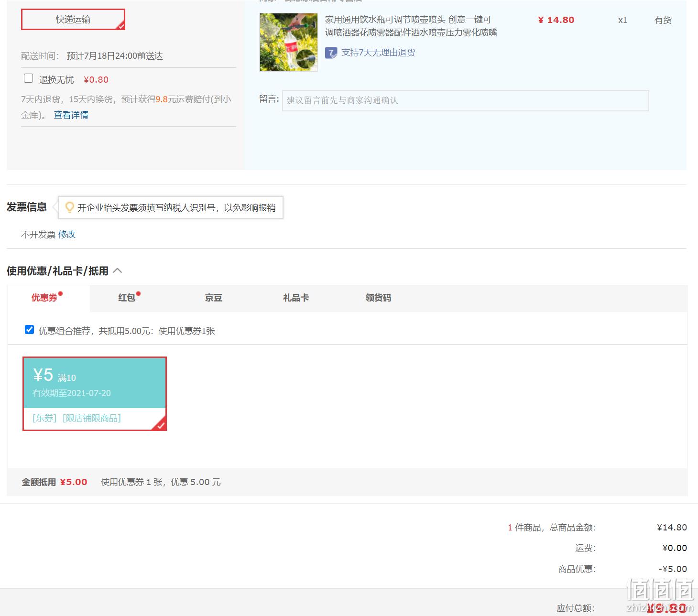Image resolution: width=698 pixels, height=616 pixels.
Task: Focus the 留言 message input field
Action: pos(465,100)
